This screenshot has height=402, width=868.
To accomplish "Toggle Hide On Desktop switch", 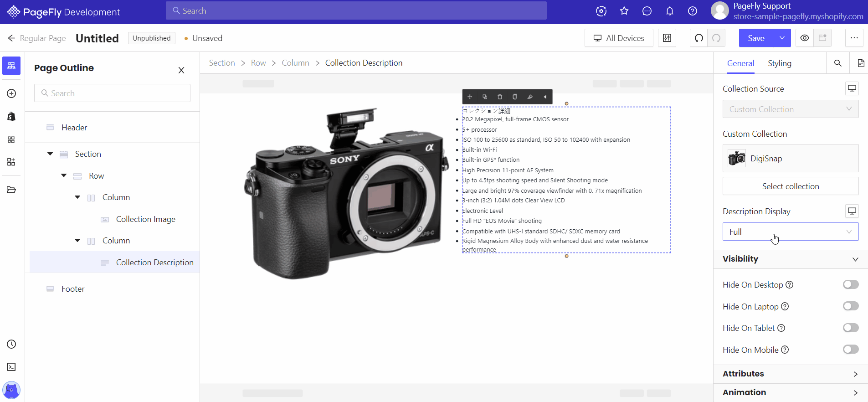I will coord(851,284).
